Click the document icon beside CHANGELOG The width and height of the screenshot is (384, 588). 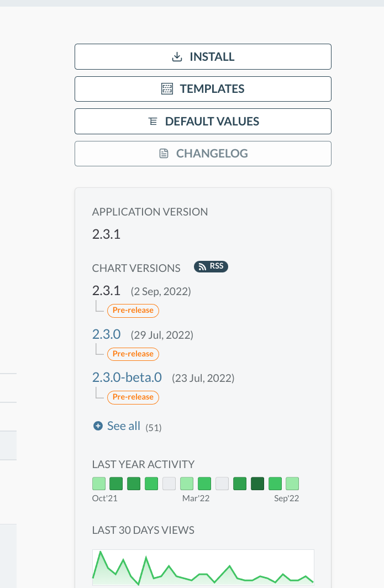[163, 153]
